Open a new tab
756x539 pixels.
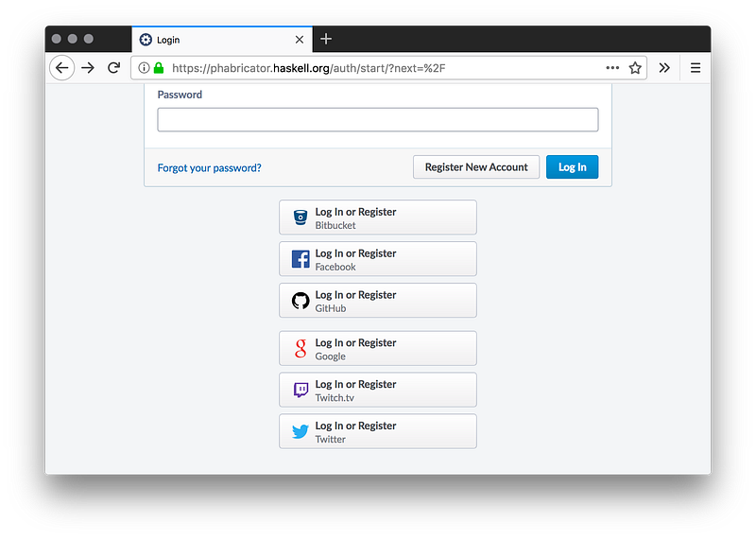pyautogui.click(x=326, y=39)
